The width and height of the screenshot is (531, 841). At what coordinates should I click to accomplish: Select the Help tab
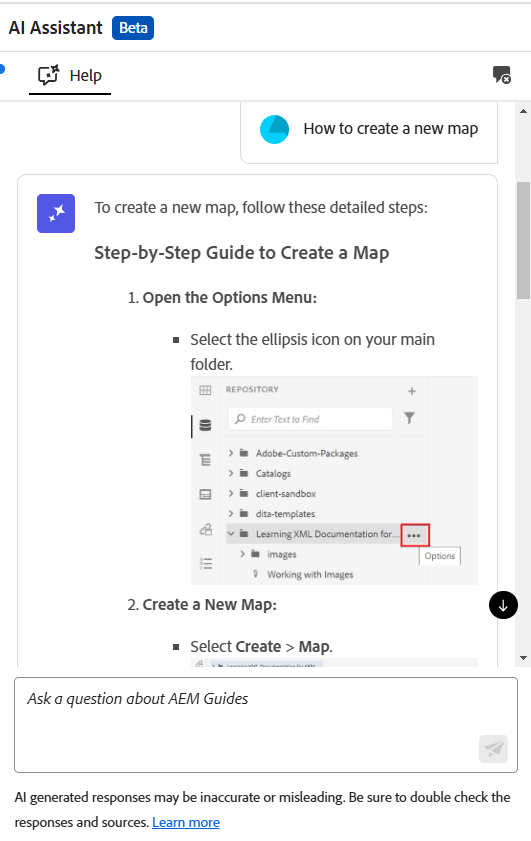(x=70, y=76)
